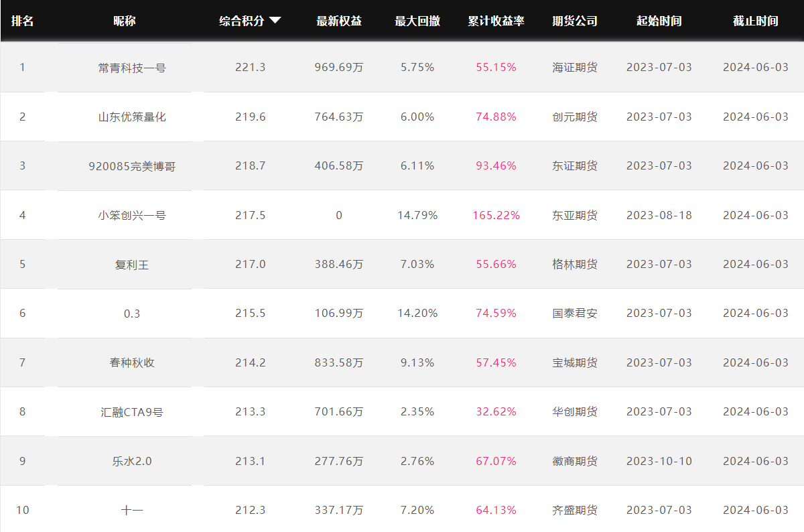Open nickname 复利王
Viewport: 804px width, 532px height.
132,264
